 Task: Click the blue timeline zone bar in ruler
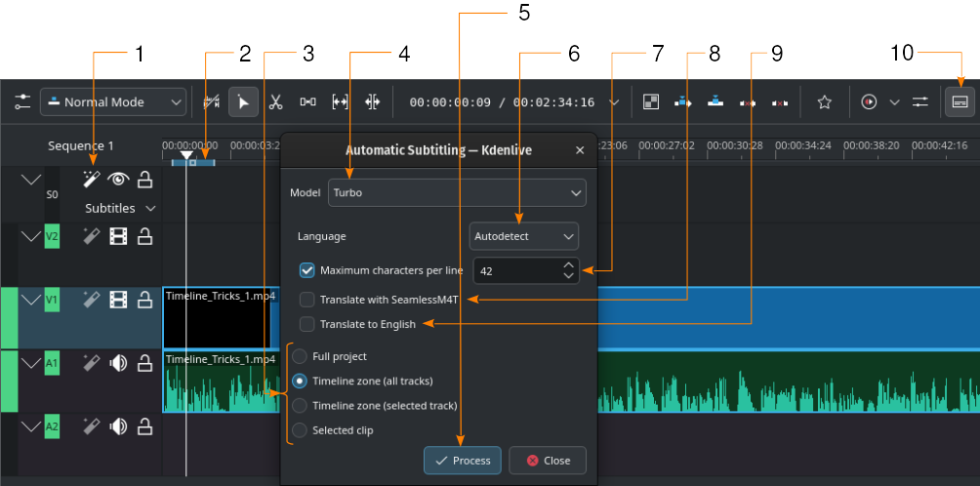(x=193, y=162)
